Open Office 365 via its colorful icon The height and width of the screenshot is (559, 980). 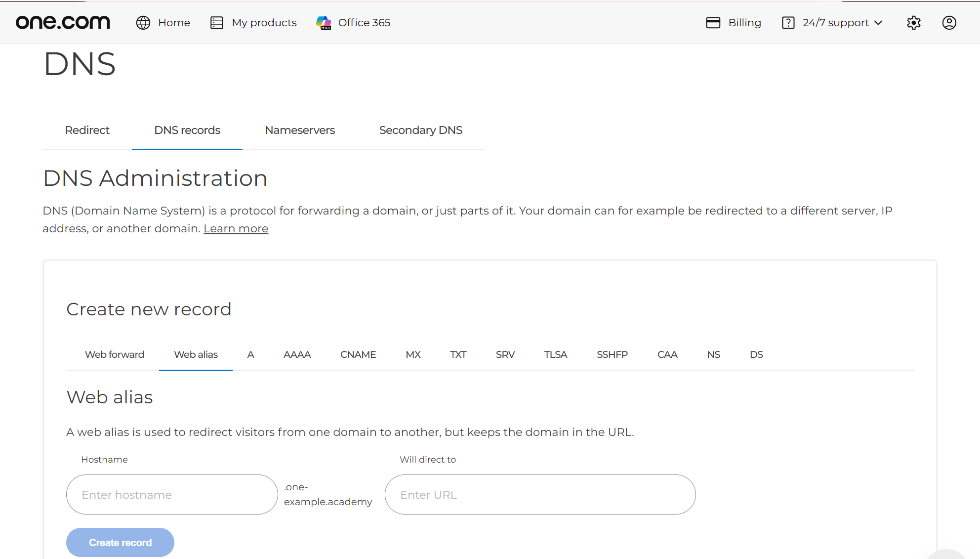[x=324, y=23]
